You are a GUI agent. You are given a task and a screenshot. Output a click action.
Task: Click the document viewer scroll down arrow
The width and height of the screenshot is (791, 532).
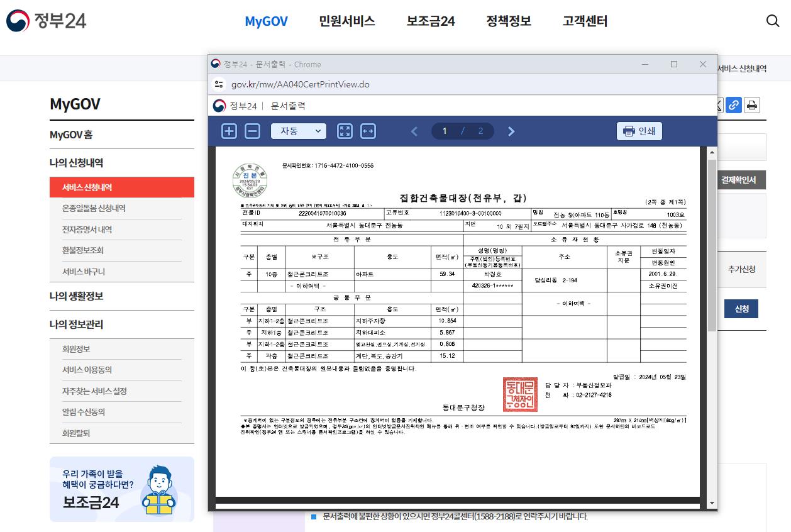(x=712, y=503)
